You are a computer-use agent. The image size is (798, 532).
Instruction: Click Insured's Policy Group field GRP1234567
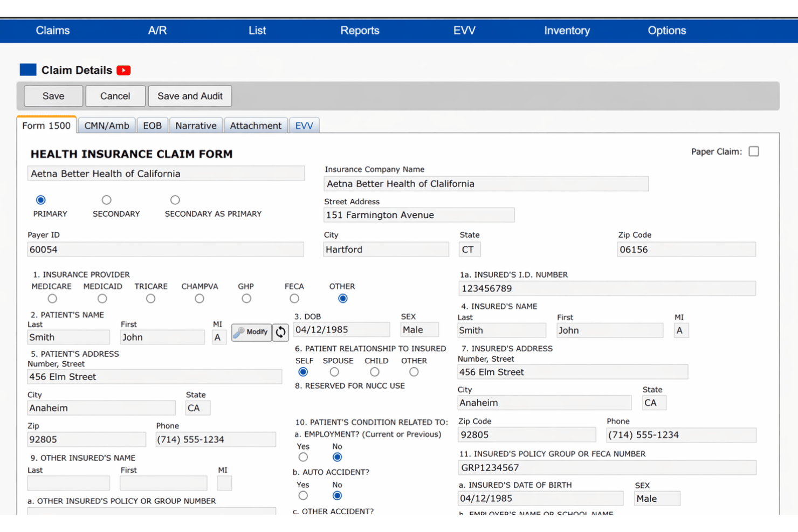[607, 468]
